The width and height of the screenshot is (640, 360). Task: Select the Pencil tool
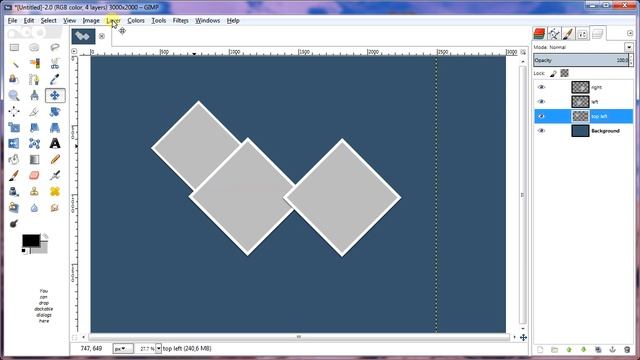coord(55,159)
